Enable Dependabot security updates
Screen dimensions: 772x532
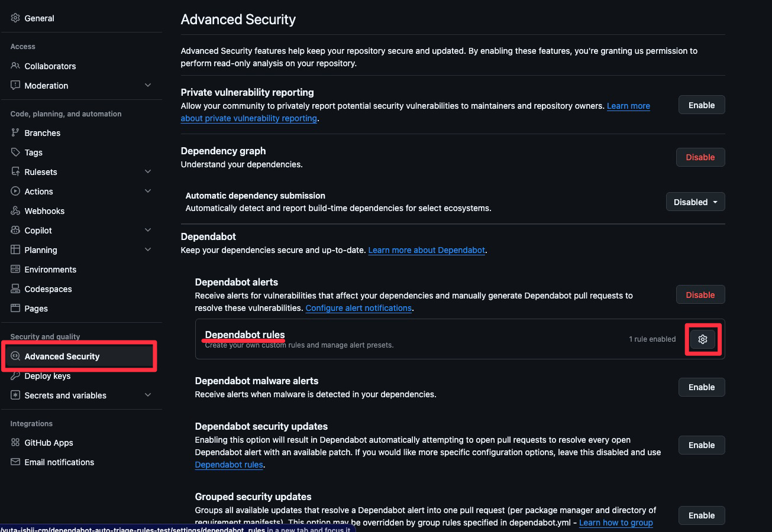[702, 445]
